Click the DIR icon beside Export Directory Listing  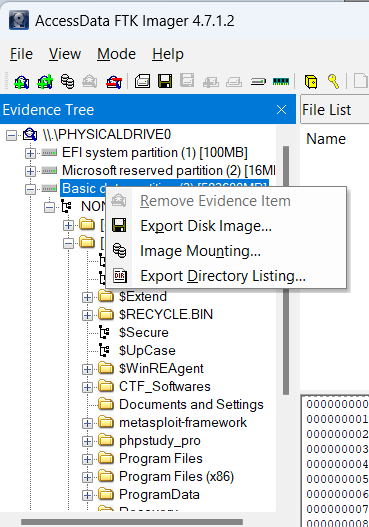click(x=120, y=276)
